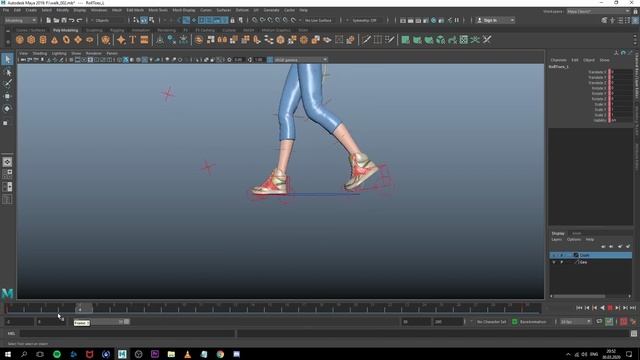Image resolution: width=640 pixels, height=360 pixels.
Task: Click the Save Scene icon
Action: click(x=64, y=20)
